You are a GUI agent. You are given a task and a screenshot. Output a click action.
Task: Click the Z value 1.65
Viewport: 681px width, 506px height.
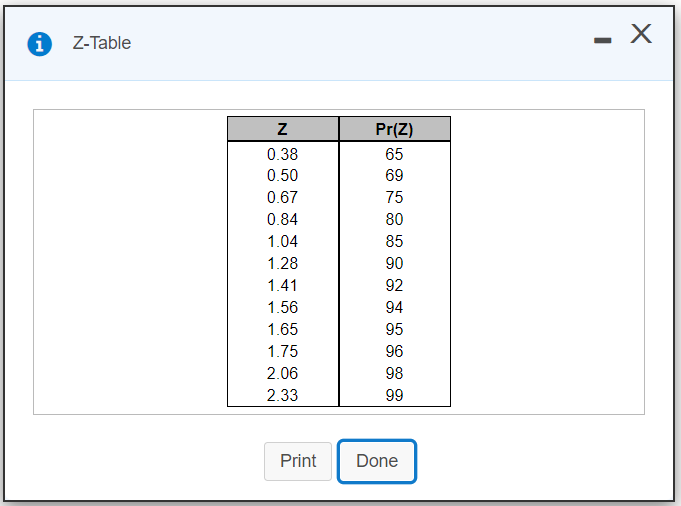coord(282,329)
